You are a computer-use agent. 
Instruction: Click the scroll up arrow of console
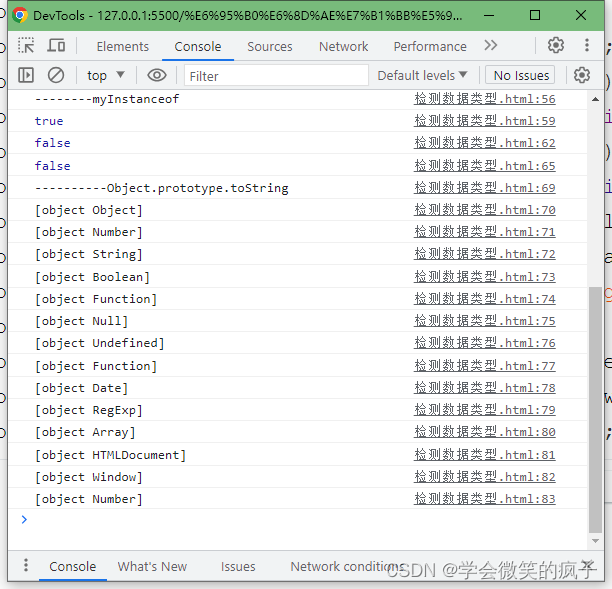[595, 99]
